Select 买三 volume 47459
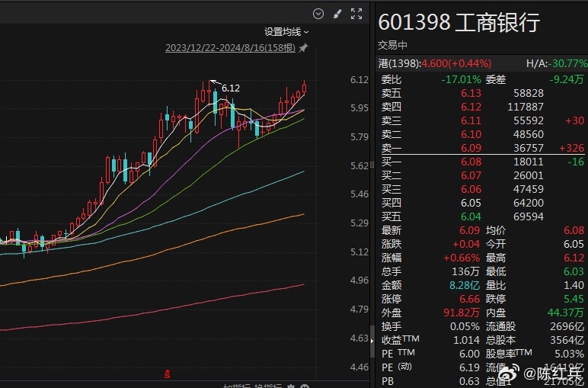 click(529, 189)
